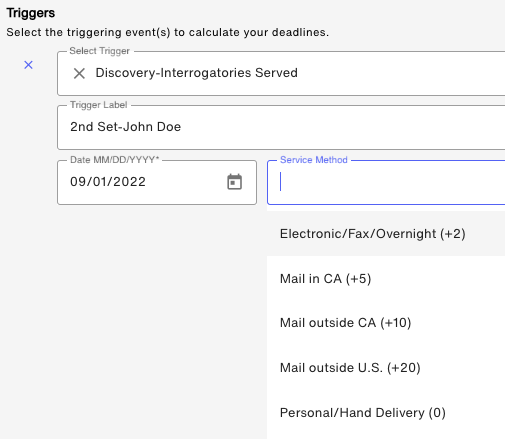
Task: Remove this trigger with the blue X
Action: (x=29, y=65)
